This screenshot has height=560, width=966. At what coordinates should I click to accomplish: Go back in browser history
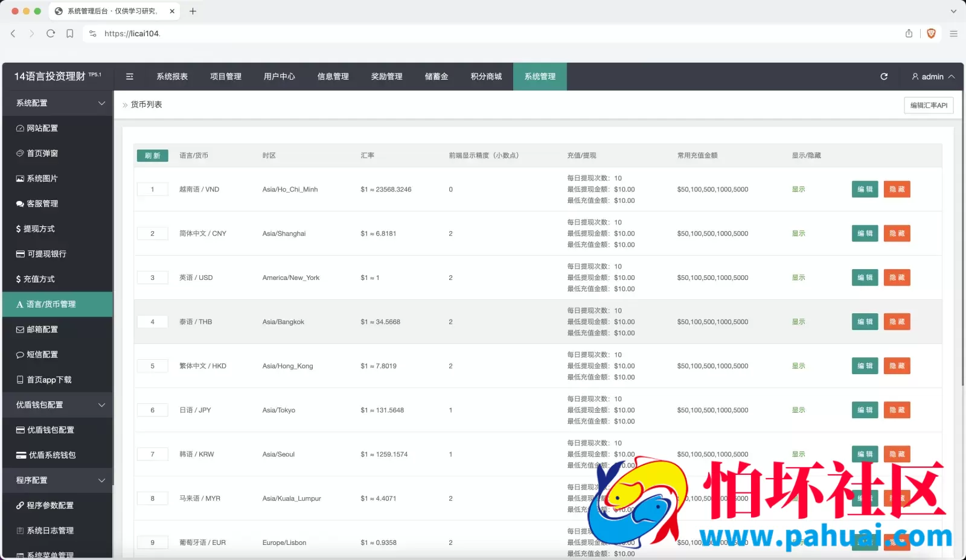pyautogui.click(x=13, y=34)
